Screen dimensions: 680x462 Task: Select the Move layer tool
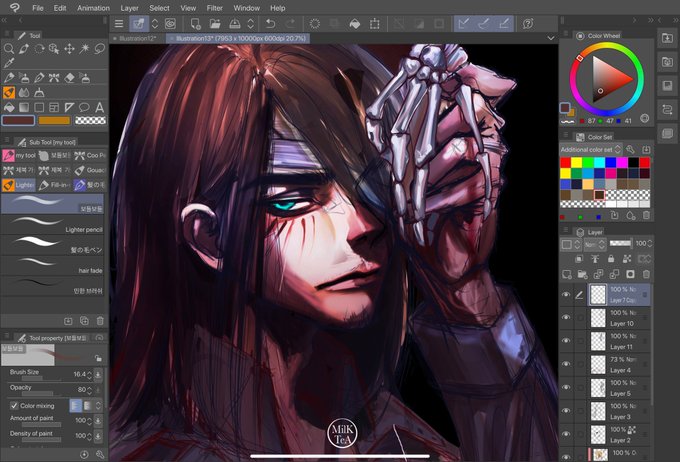coord(69,49)
